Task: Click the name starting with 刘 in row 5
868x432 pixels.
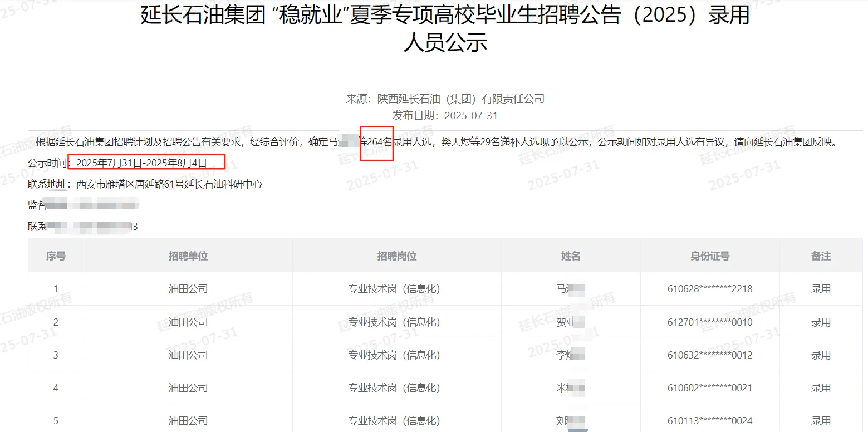Action: pos(571,420)
